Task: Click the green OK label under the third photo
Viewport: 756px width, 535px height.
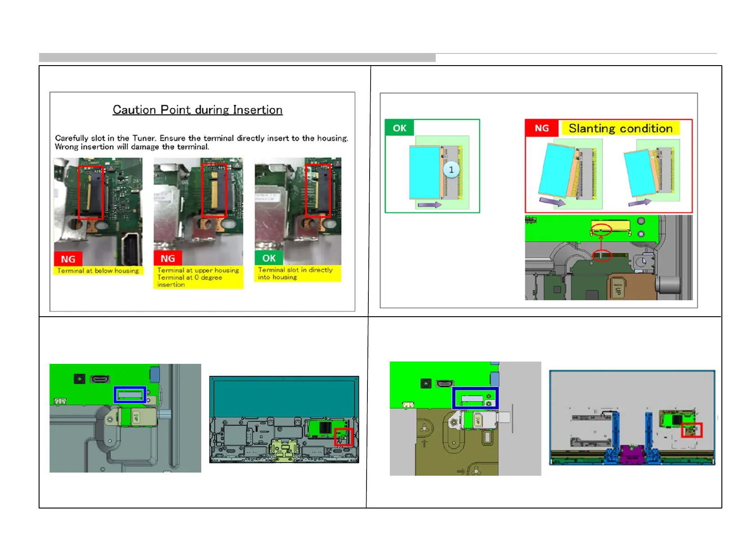Action: pos(269,258)
